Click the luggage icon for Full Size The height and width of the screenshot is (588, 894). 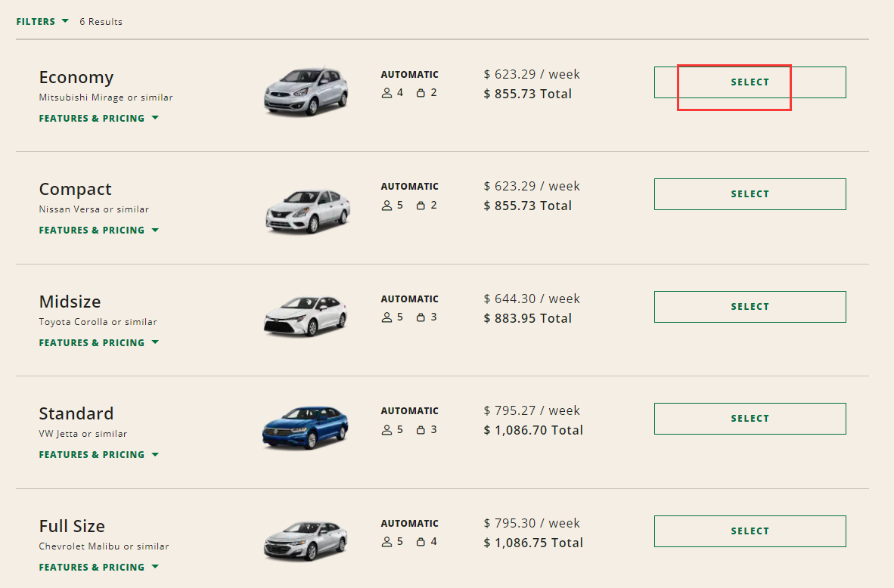click(421, 542)
